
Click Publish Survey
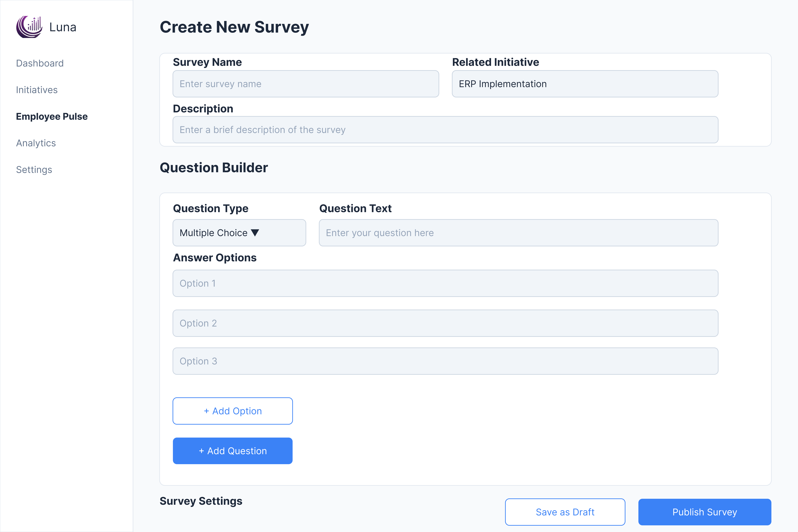pyautogui.click(x=704, y=512)
